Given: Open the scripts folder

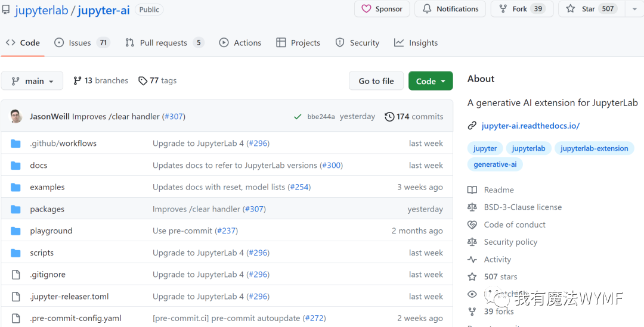Looking at the screenshot, I should pos(42,253).
